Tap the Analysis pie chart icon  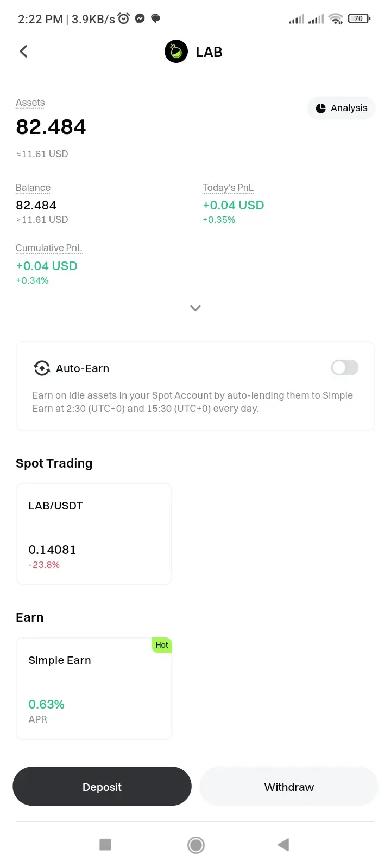[x=321, y=108]
